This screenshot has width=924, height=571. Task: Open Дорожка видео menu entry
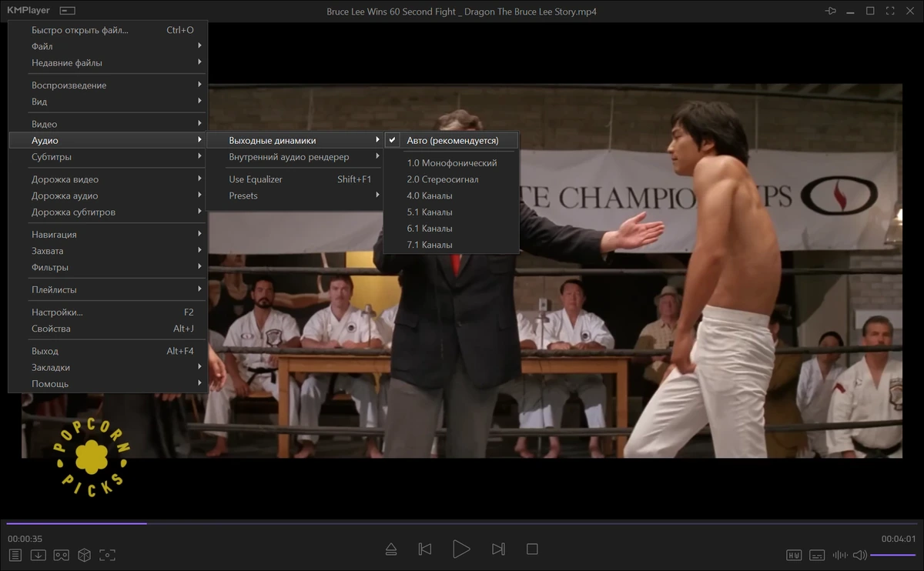[x=108, y=179]
